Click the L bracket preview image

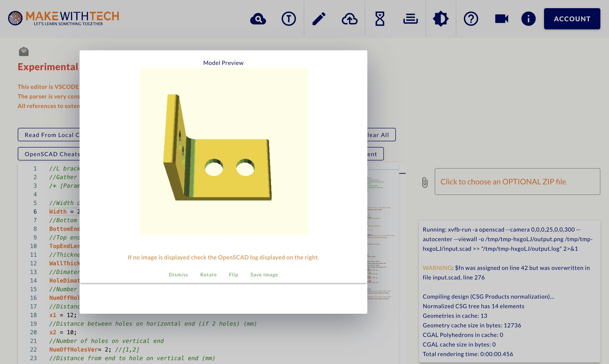(223, 151)
